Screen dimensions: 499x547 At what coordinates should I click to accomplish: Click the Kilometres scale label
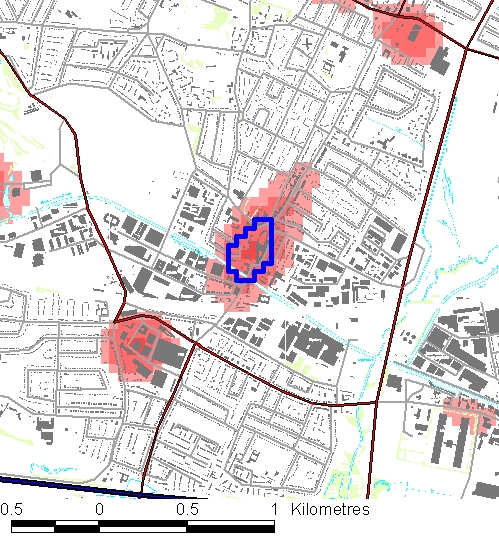[330, 509]
